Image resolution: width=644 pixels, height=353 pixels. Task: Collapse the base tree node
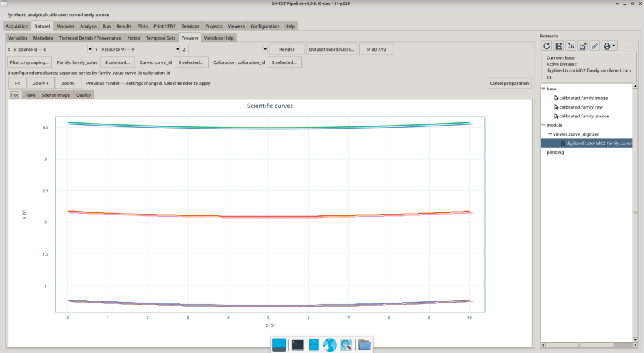(x=543, y=89)
